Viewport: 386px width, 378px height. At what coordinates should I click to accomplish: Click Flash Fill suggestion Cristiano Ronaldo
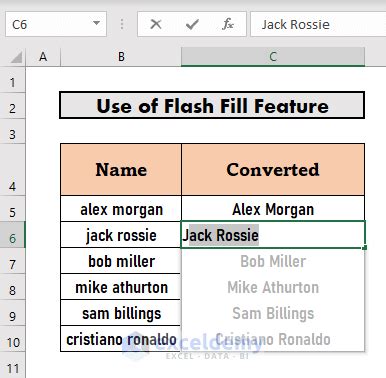tap(273, 339)
